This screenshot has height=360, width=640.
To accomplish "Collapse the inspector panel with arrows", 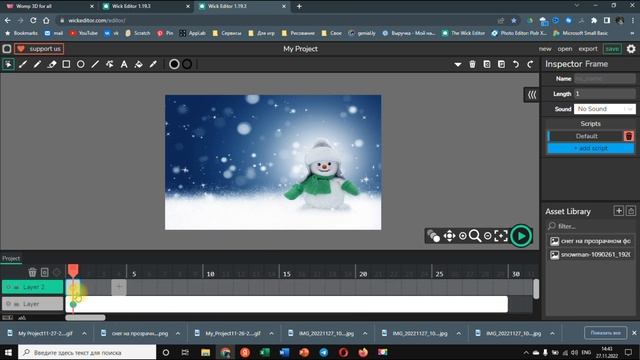I will 531,95.
